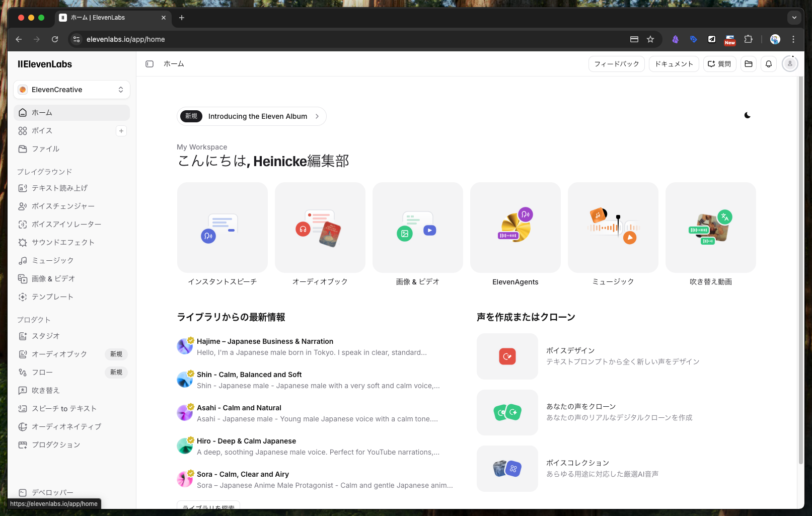Open the ドキュメント link in header
Viewport: 812px width, 516px height.
(x=674, y=64)
